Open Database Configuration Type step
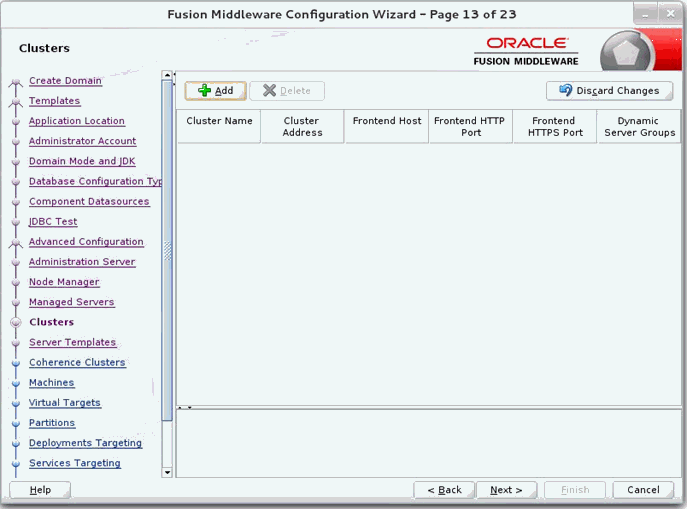Viewport: 687px width, 509px height. point(95,181)
